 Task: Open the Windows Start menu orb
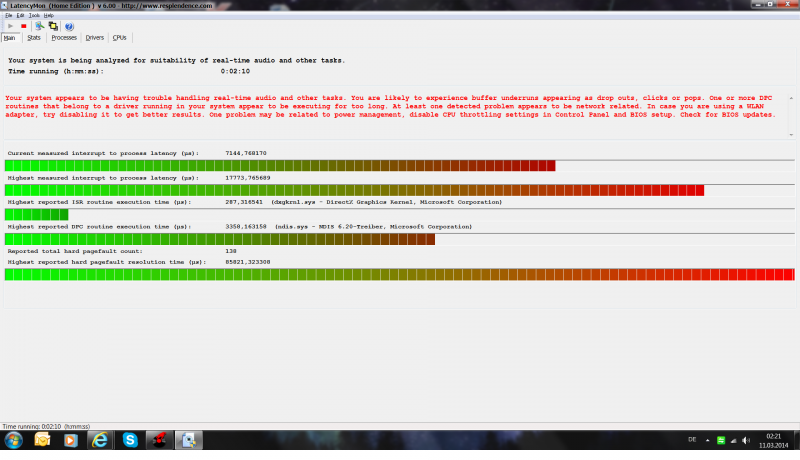pos(13,440)
